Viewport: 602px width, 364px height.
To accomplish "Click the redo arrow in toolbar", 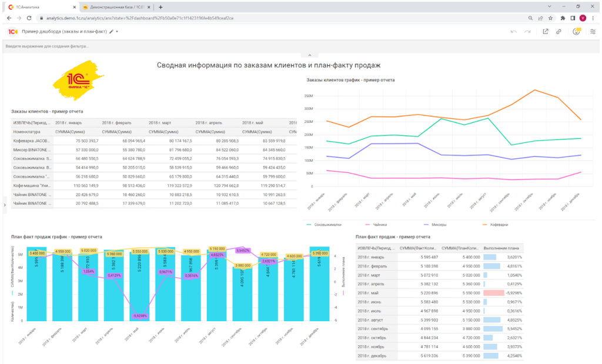I will point(527,32).
